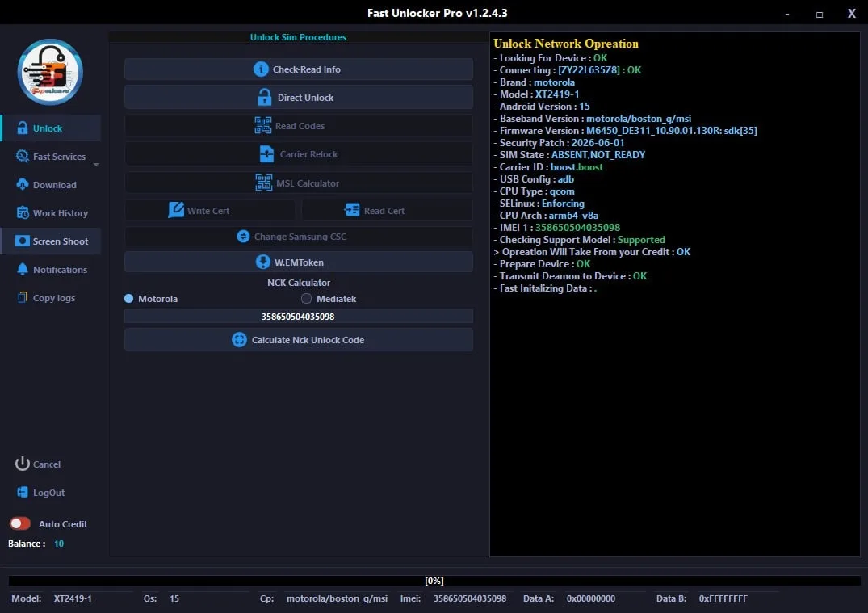Open Work History
The image size is (868, 613).
pyautogui.click(x=50, y=212)
